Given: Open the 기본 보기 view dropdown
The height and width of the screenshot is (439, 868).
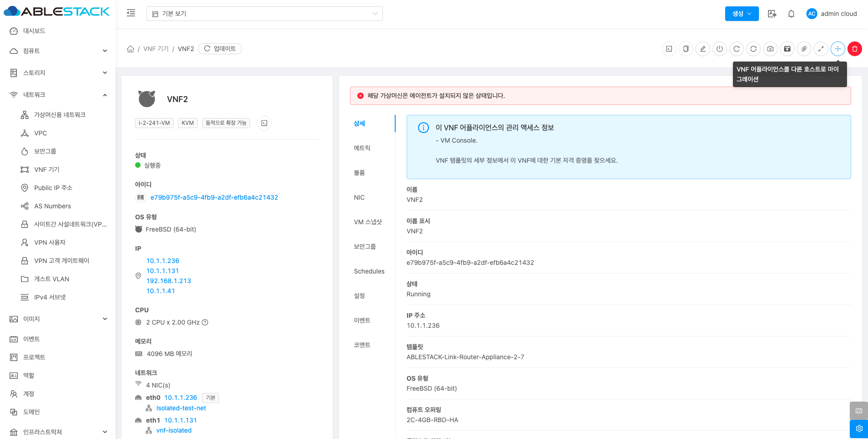Looking at the screenshot, I should click(x=264, y=14).
